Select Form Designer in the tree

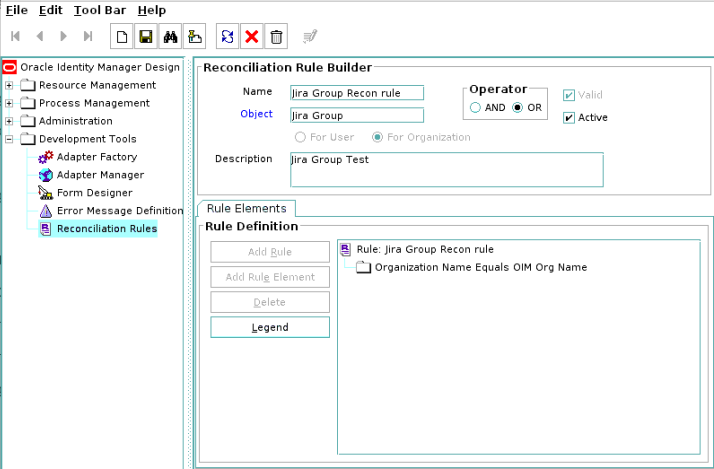coord(95,193)
